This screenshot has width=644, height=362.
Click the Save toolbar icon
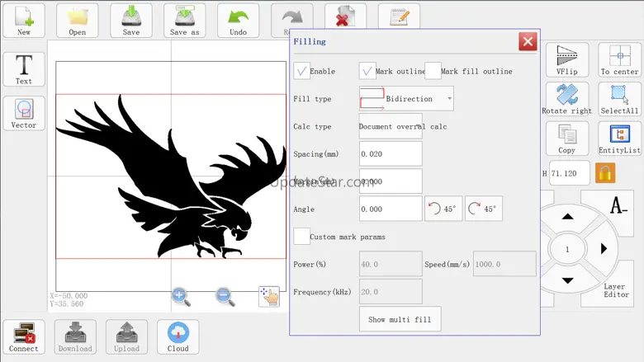coord(131,21)
